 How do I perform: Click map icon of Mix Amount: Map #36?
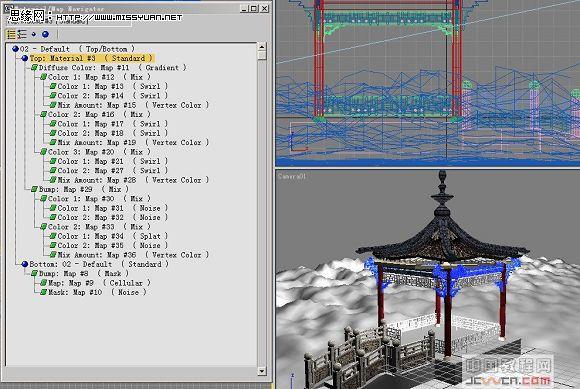point(53,255)
